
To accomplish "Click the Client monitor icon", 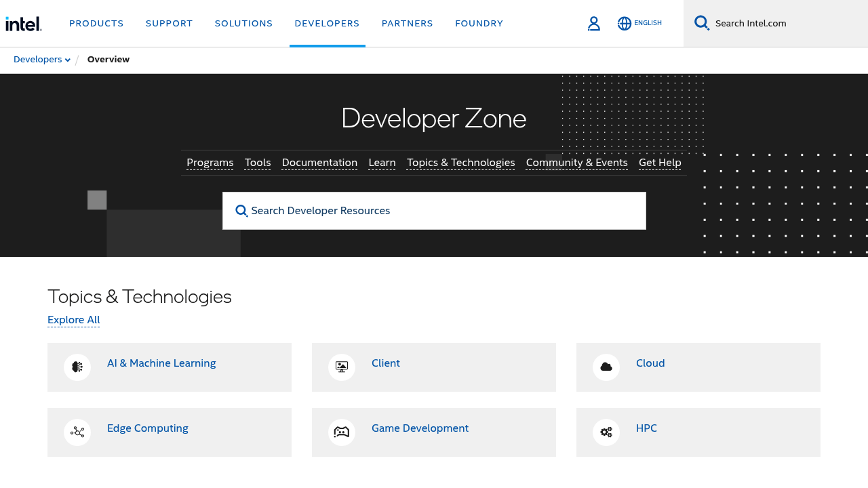I will pyautogui.click(x=342, y=367).
